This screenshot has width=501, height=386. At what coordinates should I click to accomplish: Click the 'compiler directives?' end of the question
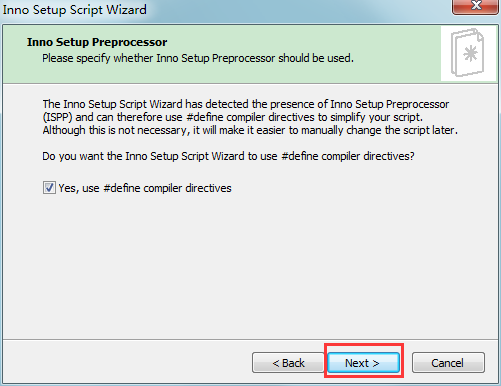click(368, 156)
